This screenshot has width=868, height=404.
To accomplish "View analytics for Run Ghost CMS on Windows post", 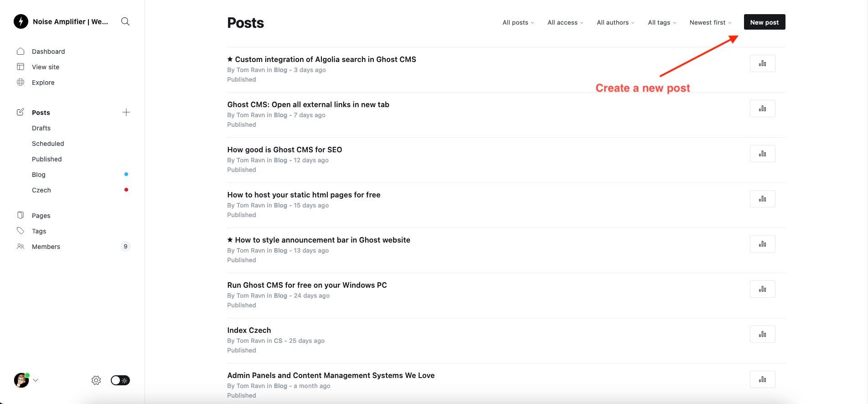I will point(762,289).
